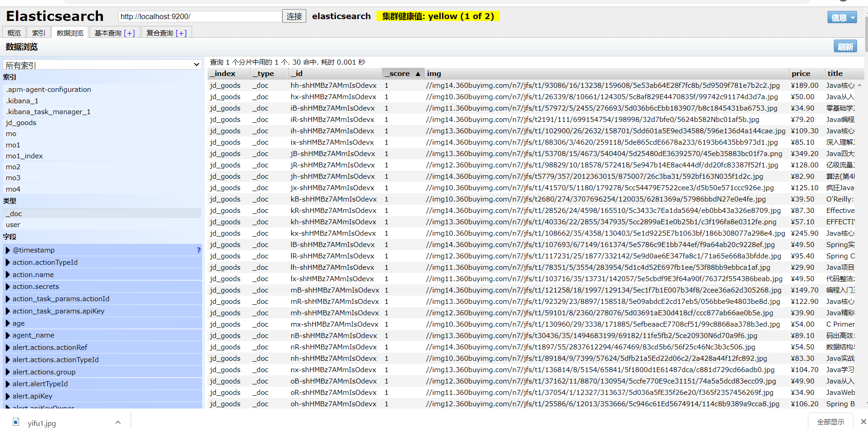This screenshot has height=429, width=868.
Task: Expand the age field
Action: [7, 323]
